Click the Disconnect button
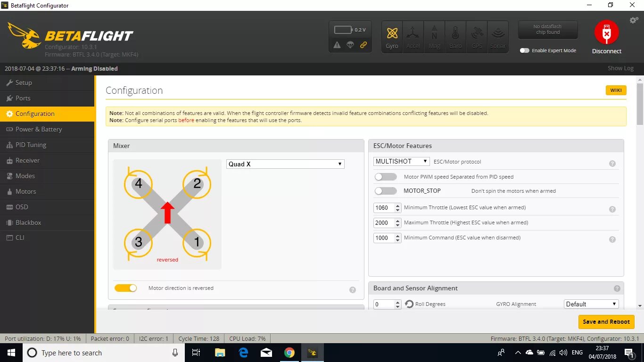644x362 pixels. click(607, 38)
